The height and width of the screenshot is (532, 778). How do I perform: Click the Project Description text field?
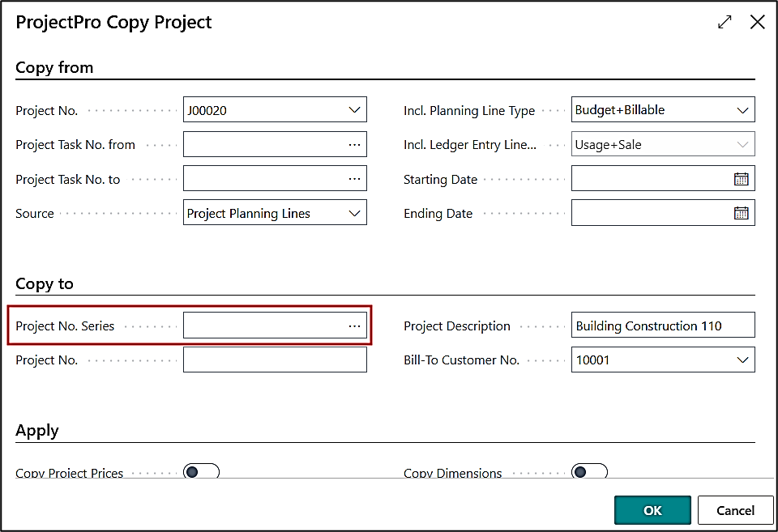tap(662, 326)
